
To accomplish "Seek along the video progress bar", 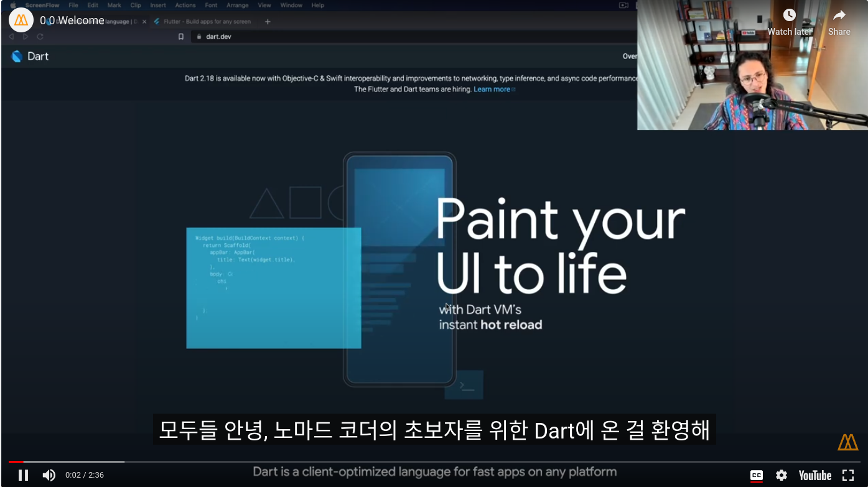I will (x=434, y=461).
